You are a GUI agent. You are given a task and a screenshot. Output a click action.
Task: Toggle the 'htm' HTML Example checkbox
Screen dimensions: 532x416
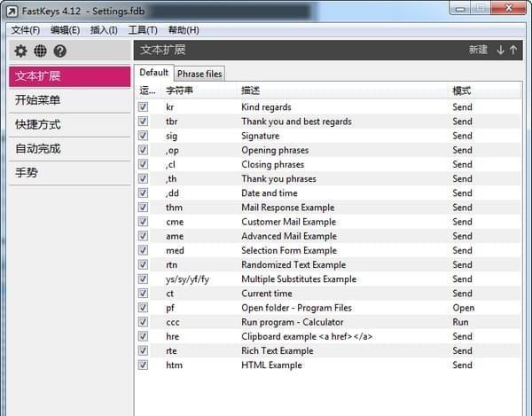143,365
